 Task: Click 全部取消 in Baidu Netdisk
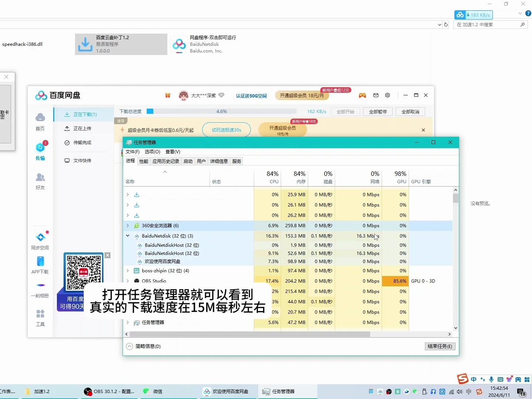click(410, 112)
